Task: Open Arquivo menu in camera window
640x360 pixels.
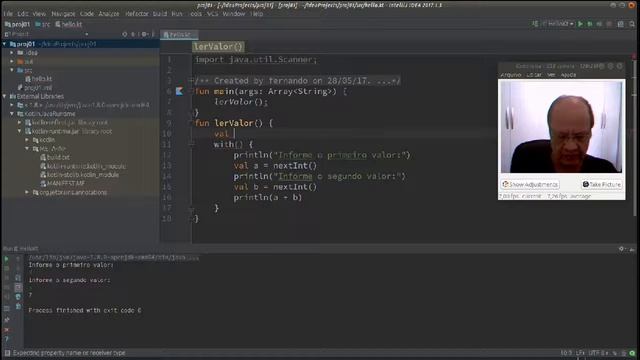Action: coord(511,75)
